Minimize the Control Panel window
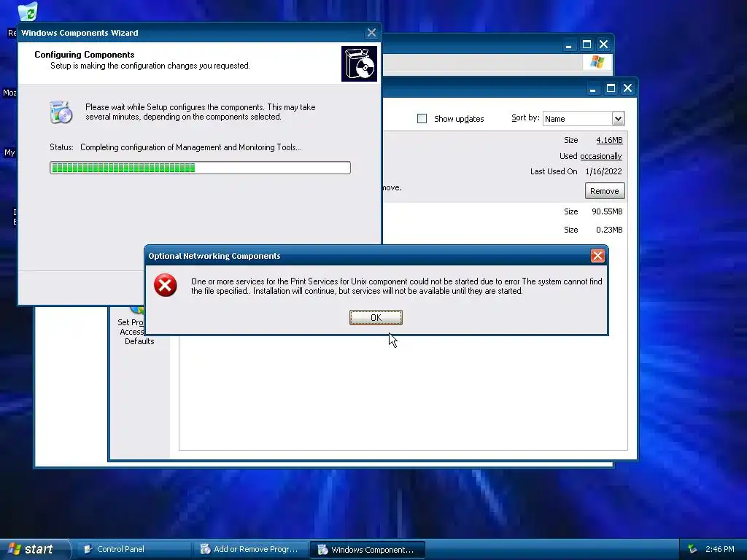The image size is (747, 560). point(569,44)
